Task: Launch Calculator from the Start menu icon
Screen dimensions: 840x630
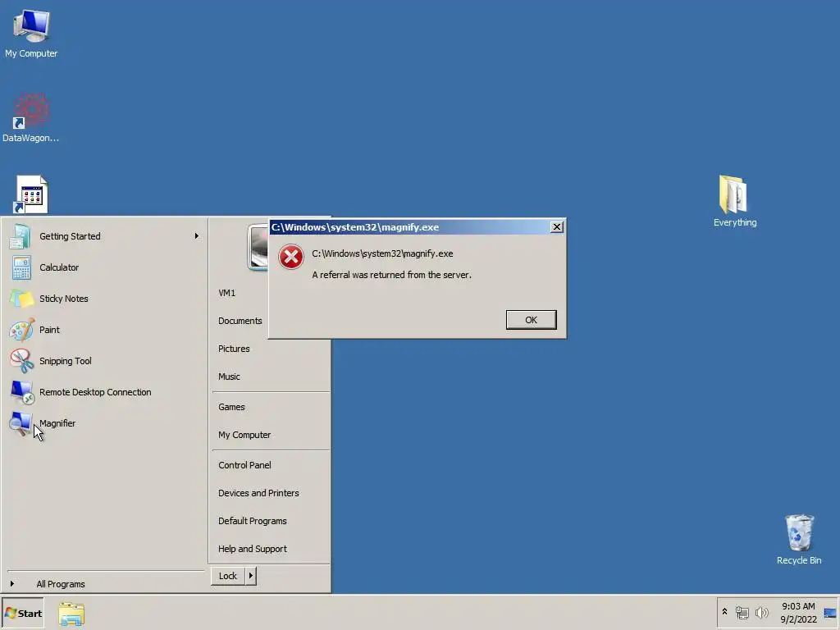Action: click(21, 267)
